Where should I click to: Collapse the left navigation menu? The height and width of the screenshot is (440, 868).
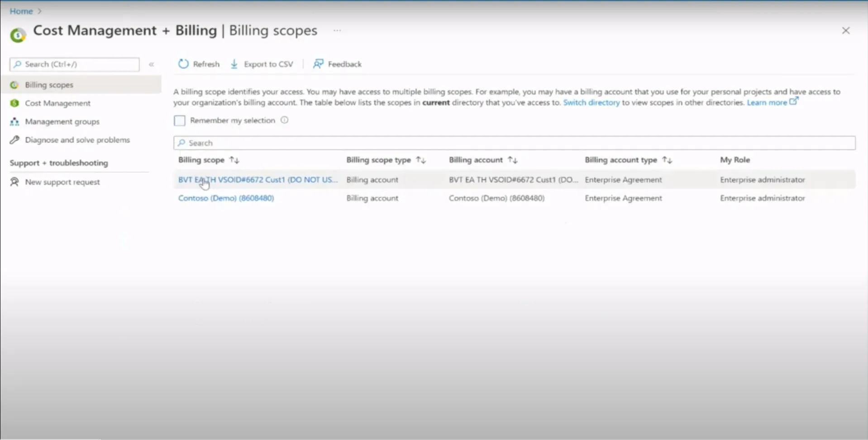point(152,64)
